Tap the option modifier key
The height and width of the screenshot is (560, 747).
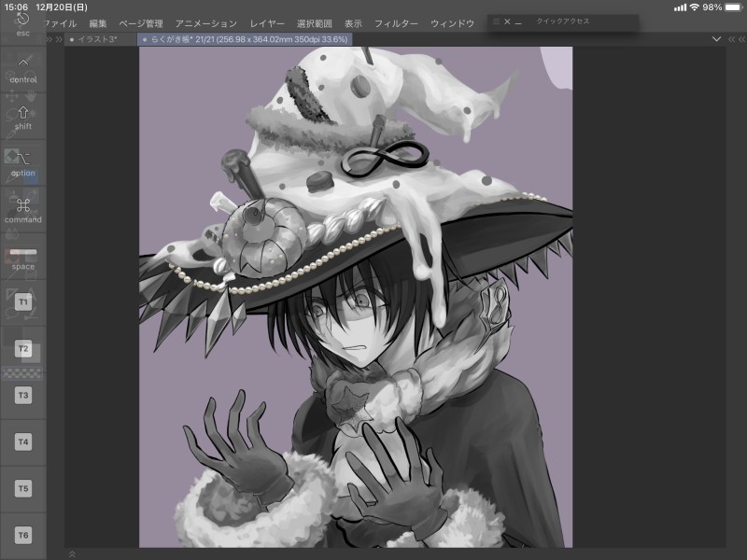22,164
